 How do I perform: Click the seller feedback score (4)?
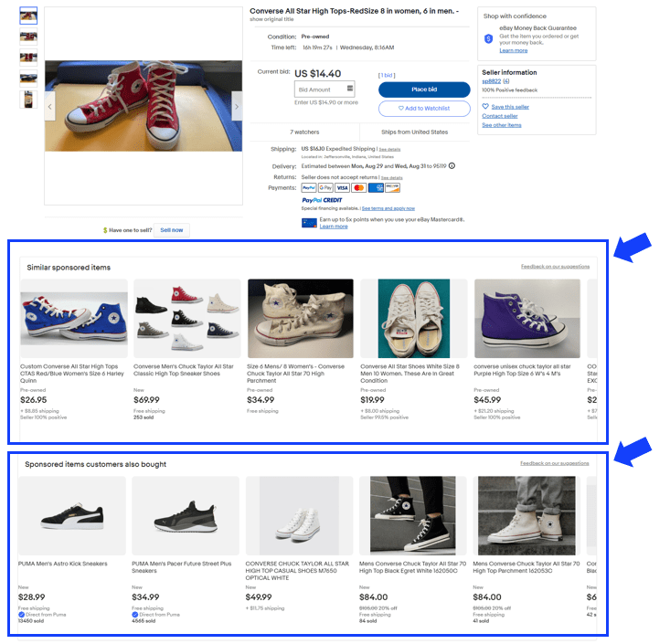(x=506, y=81)
